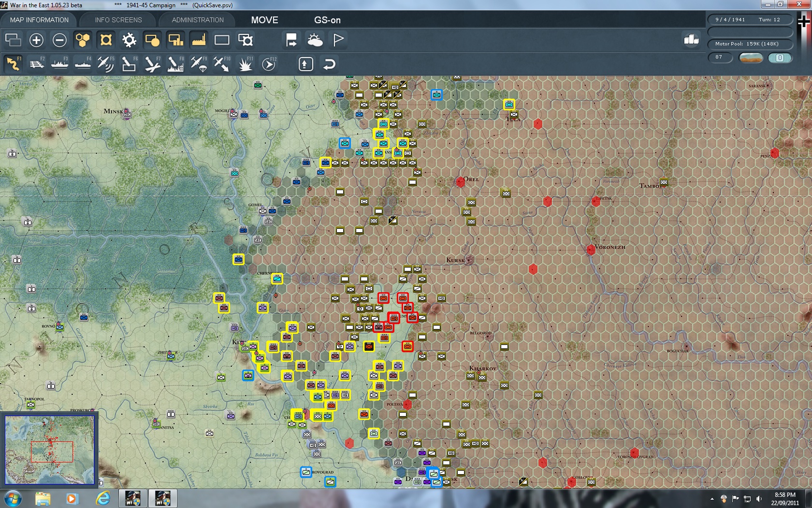This screenshot has width=812, height=508.
Task: Toggle the yellow four-cornered square overlay button
Action: tap(106, 40)
